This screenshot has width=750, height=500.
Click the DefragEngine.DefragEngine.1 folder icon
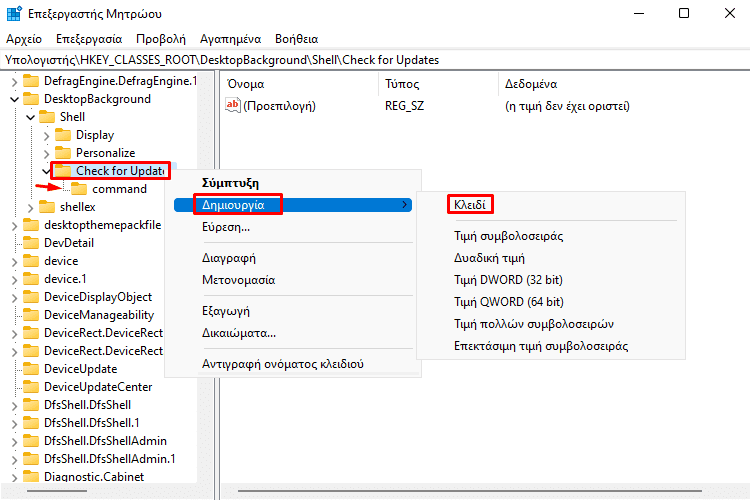tap(31, 80)
